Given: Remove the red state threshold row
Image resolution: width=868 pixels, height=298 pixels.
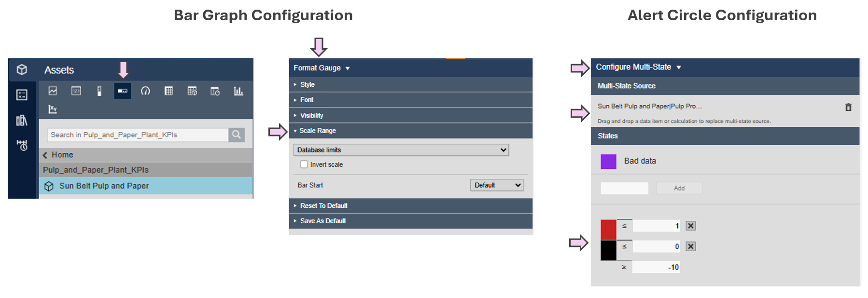Looking at the screenshot, I should tap(691, 226).
